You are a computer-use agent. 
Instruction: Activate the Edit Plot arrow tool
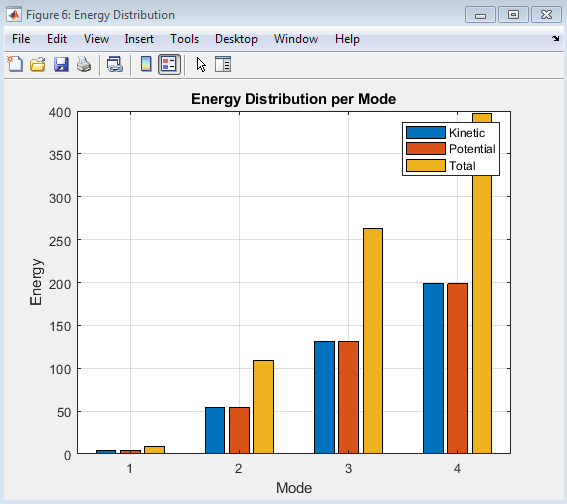pos(201,65)
